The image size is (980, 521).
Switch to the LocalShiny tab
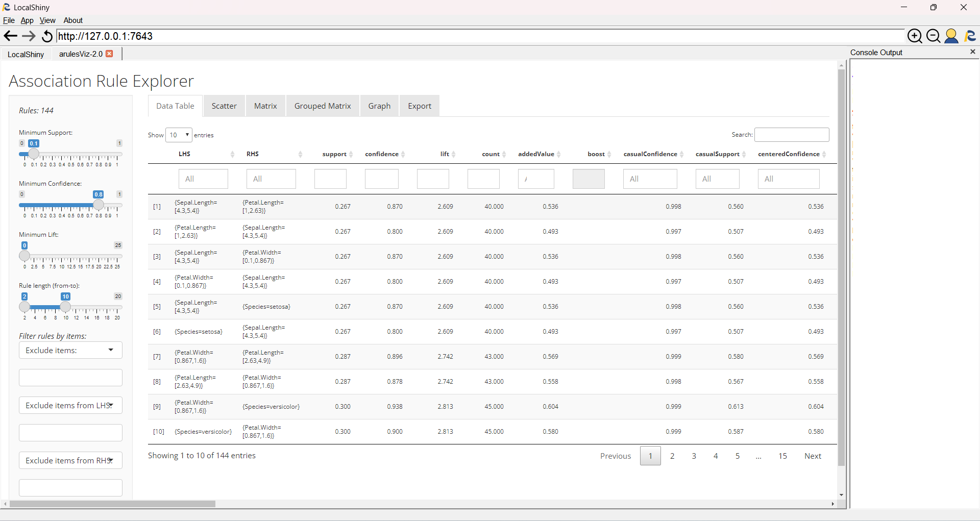click(x=26, y=54)
